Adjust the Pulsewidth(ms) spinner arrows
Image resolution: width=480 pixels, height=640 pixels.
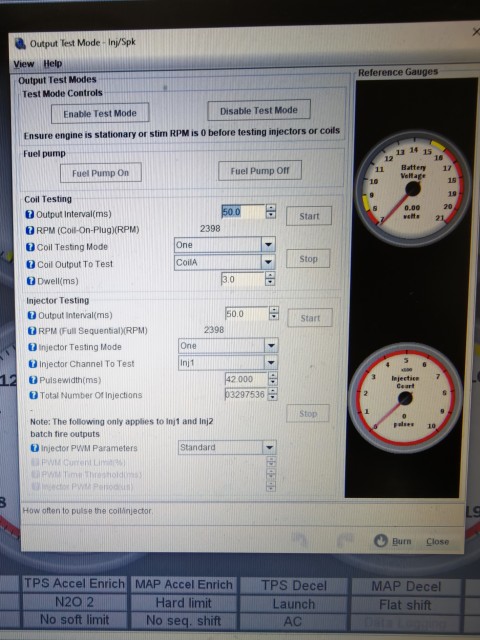(x=273, y=379)
